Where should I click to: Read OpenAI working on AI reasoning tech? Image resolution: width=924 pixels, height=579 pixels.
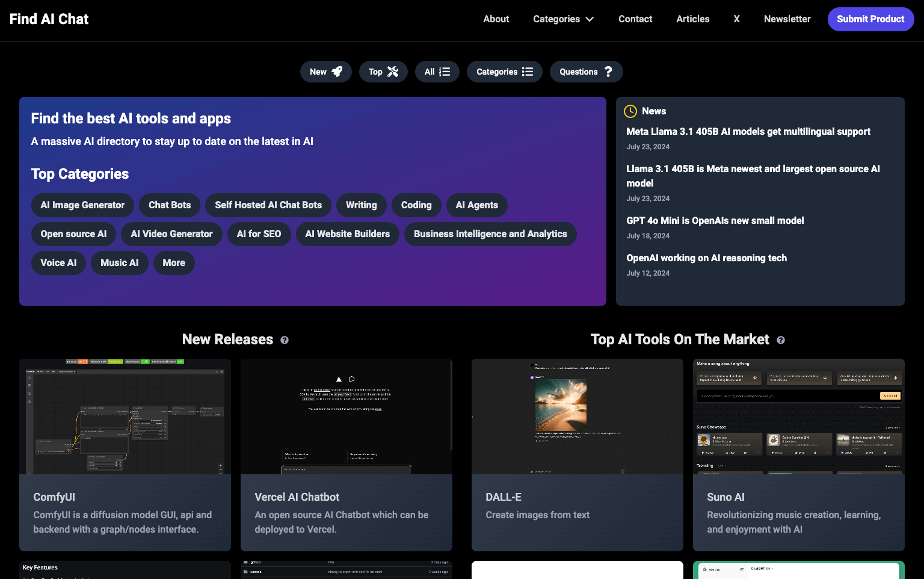(707, 258)
